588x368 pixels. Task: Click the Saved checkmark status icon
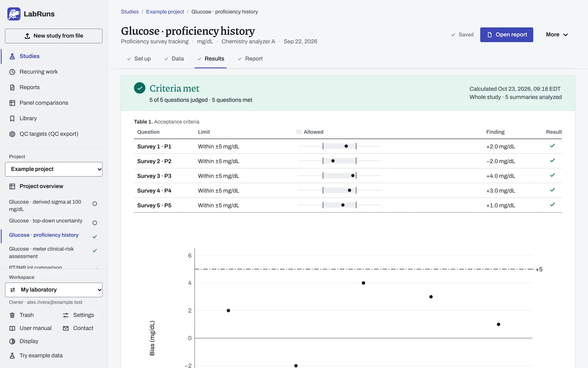pos(453,35)
